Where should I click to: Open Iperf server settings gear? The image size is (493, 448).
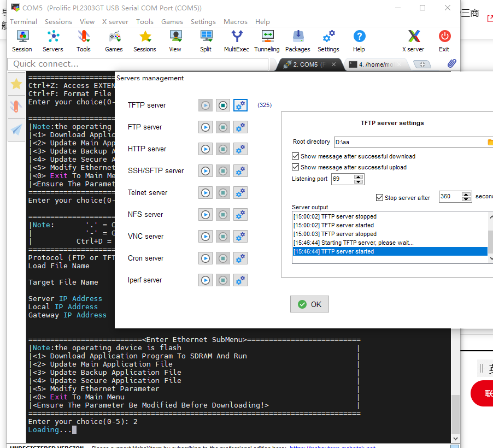click(240, 280)
